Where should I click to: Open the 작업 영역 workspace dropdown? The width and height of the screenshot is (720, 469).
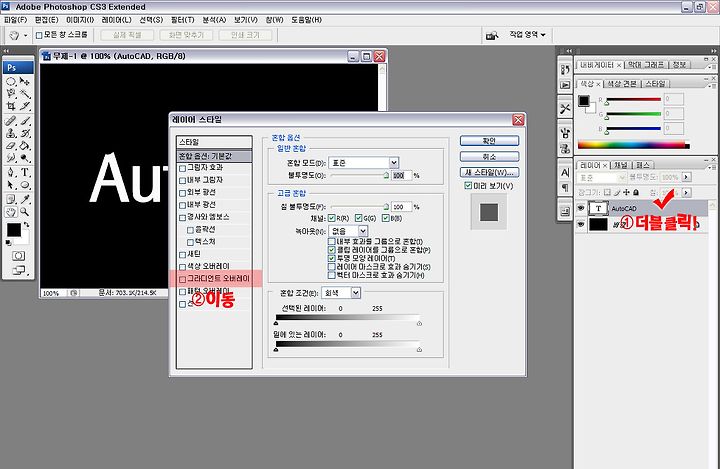tap(527, 34)
